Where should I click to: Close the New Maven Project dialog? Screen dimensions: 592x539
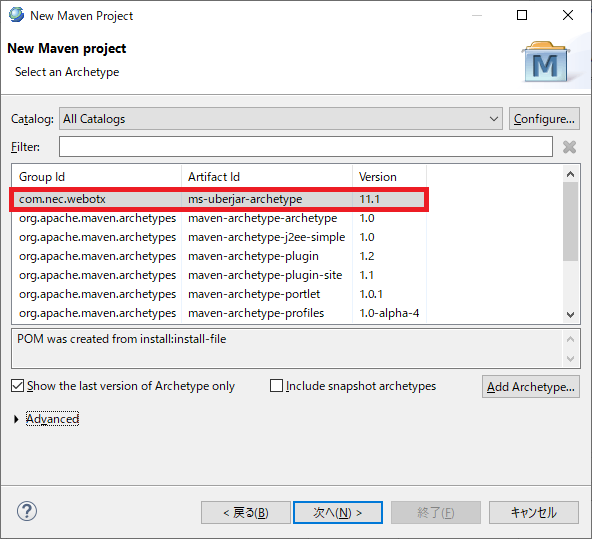point(568,15)
